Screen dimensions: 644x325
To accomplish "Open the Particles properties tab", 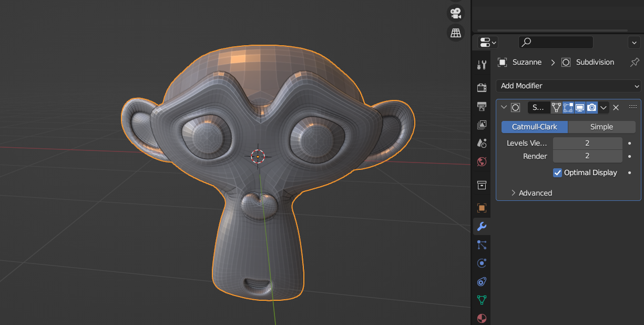I will pos(482,245).
